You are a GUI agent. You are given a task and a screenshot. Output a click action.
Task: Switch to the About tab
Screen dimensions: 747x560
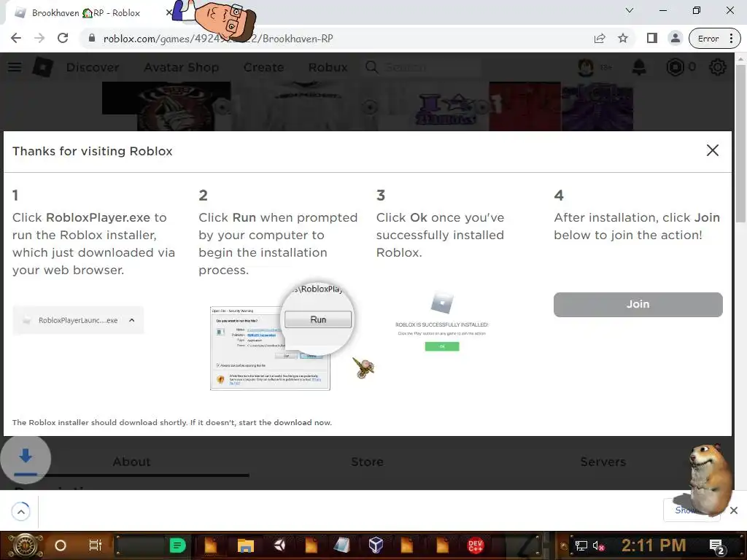(x=131, y=462)
